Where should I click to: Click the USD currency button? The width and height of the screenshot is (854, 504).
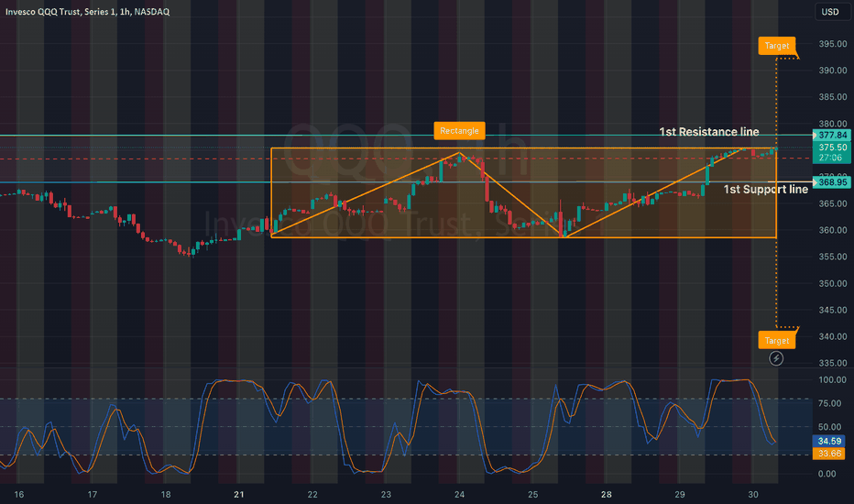coord(830,11)
